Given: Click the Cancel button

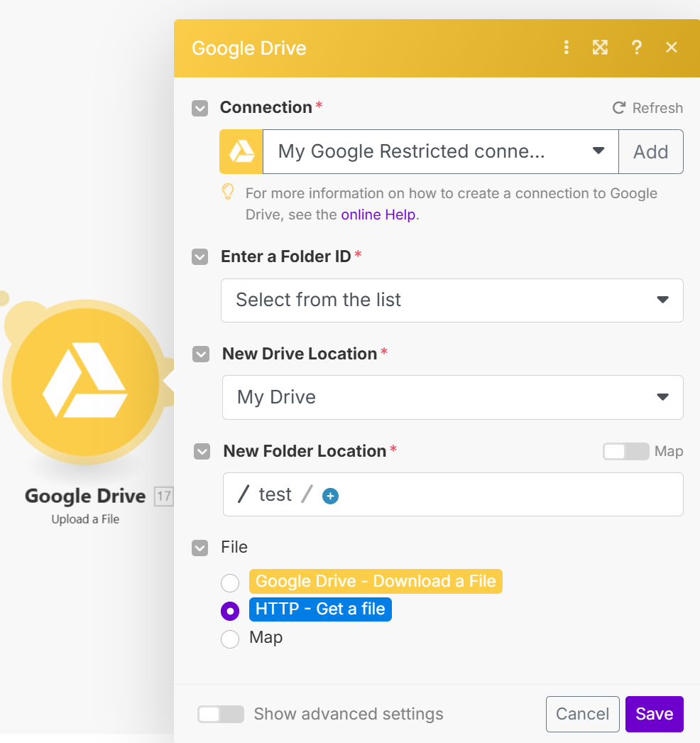Looking at the screenshot, I should point(583,714).
